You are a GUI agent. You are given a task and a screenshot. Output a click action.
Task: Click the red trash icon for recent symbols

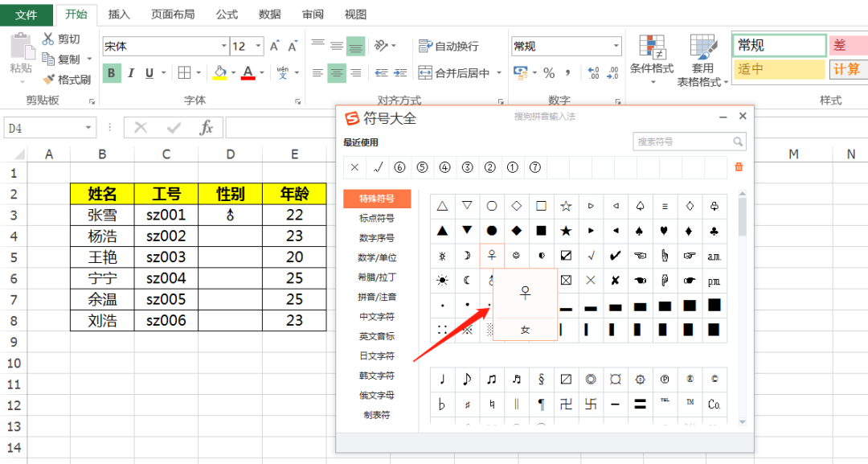739,166
